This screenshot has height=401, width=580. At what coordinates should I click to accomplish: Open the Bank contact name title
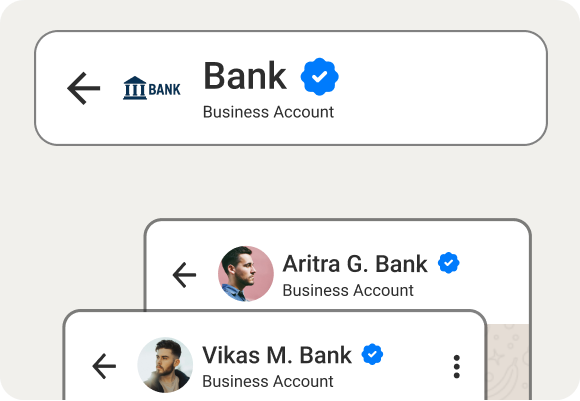click(245, 76)
